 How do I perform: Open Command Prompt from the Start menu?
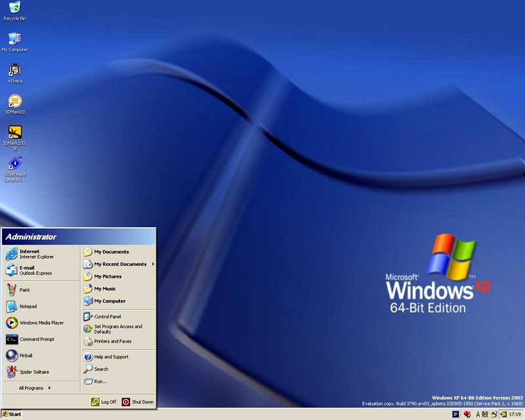(41, 339)
